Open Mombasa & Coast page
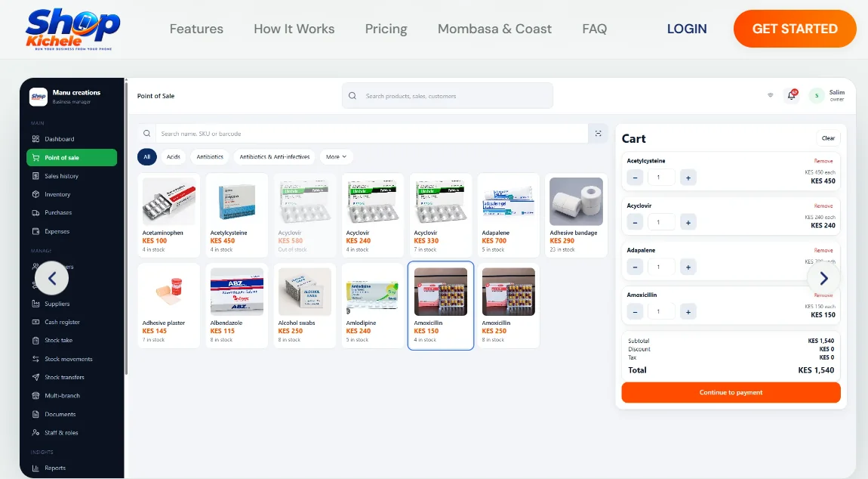The image size is (868, 479). point(494,29)
